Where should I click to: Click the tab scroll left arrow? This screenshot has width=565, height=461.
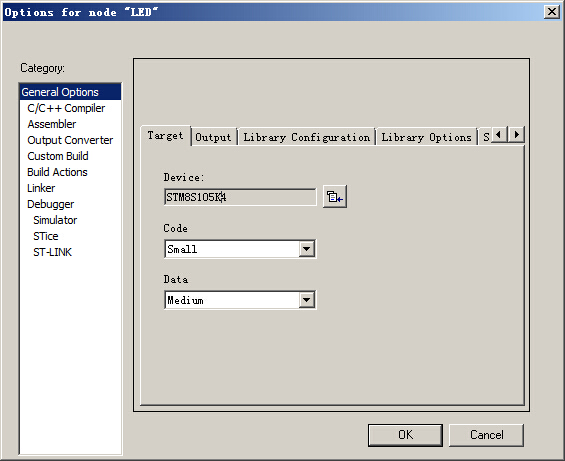click(499, 135)
